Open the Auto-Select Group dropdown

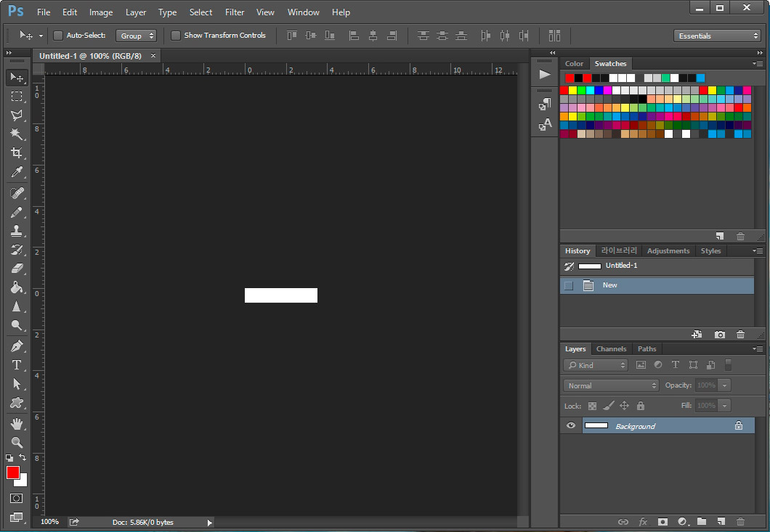(x=136, y=36)
